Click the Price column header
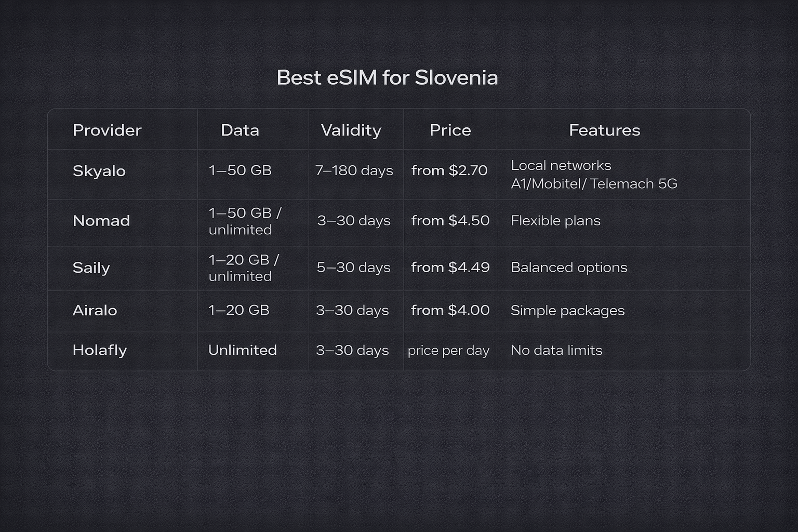Viewport: 798px width, 532px height. click(450, 130)
